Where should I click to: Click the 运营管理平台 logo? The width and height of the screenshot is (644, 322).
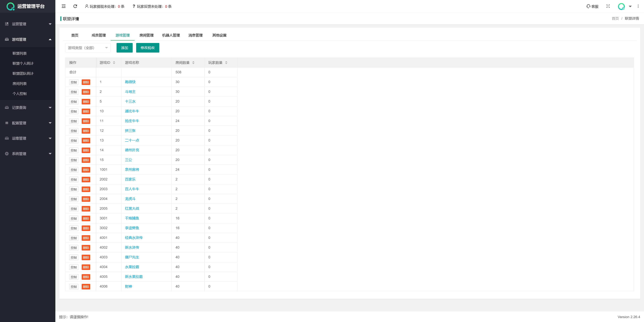click(x=25, y=6)
